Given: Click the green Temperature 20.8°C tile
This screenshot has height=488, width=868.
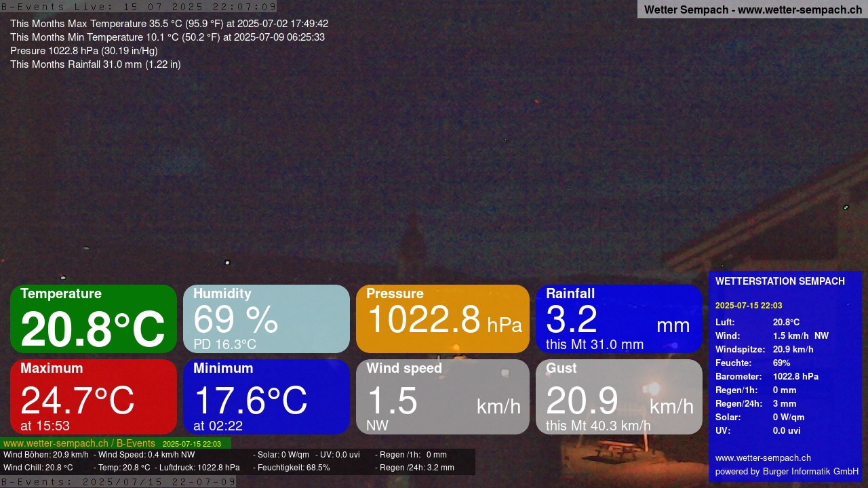Looking at the screenshot, I should [x=94, y=319].
